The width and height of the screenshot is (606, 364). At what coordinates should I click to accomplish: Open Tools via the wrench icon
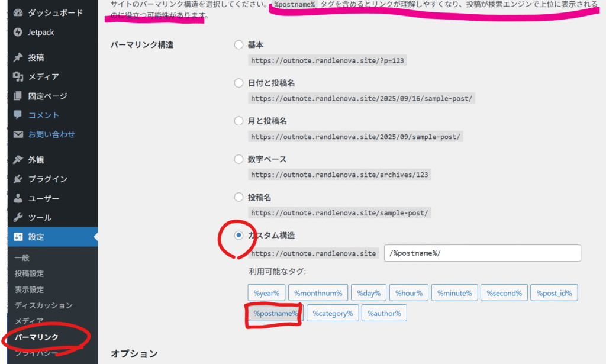point(18,217)
